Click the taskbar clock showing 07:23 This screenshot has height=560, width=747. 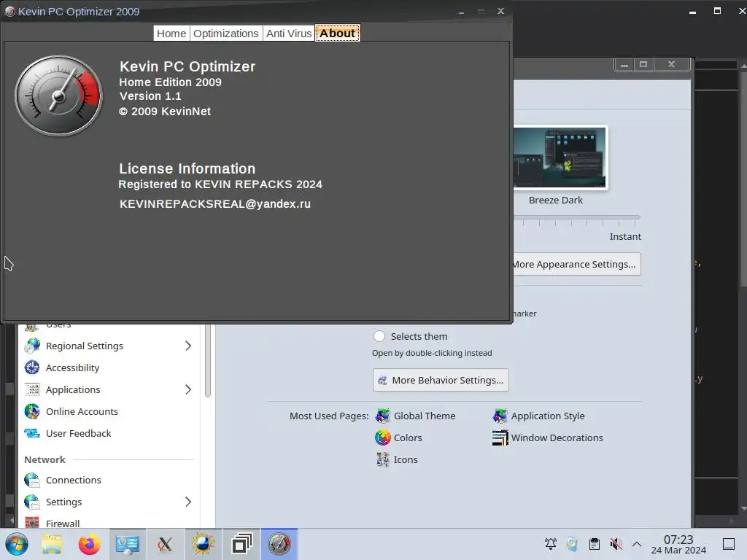(x=678, y=544)
